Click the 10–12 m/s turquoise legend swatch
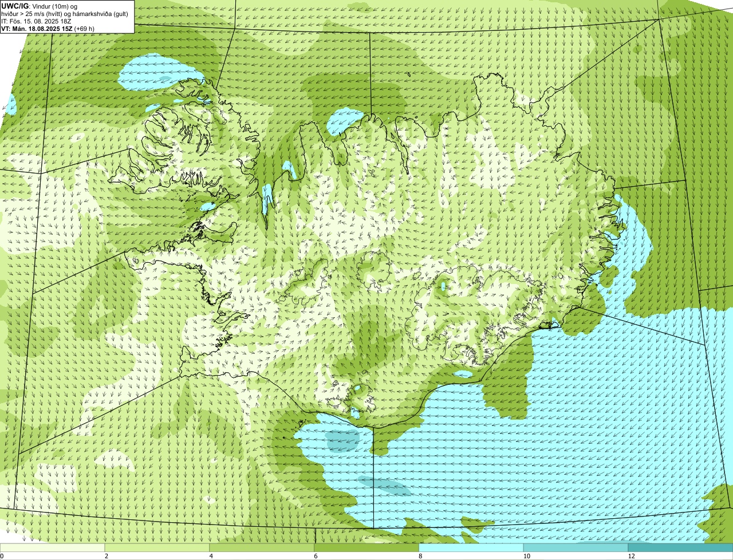Screen dimensions: 733x560 [577, 548]
